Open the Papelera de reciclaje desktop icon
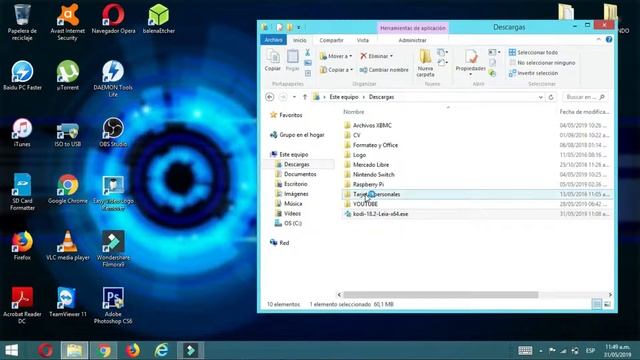Image resolution: width=640 pixels, height=360 pixels. click(22, 22)
